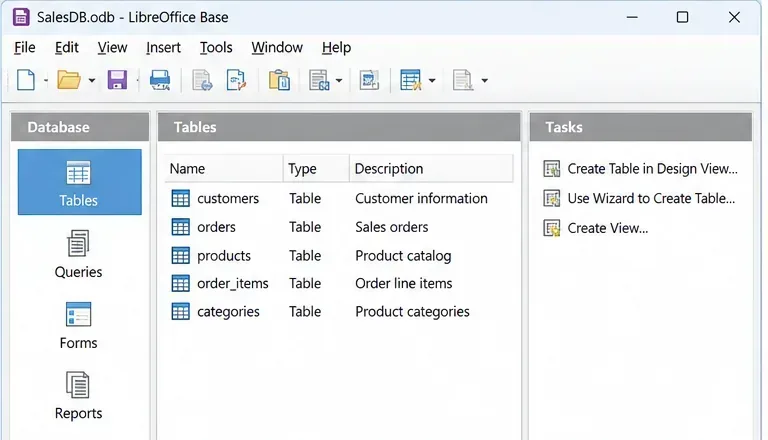The width and height of the screenshot is (768, 440).
Task: Open the New document dropdown arrow
Action: pyautogui.click(x=46, y=80)
